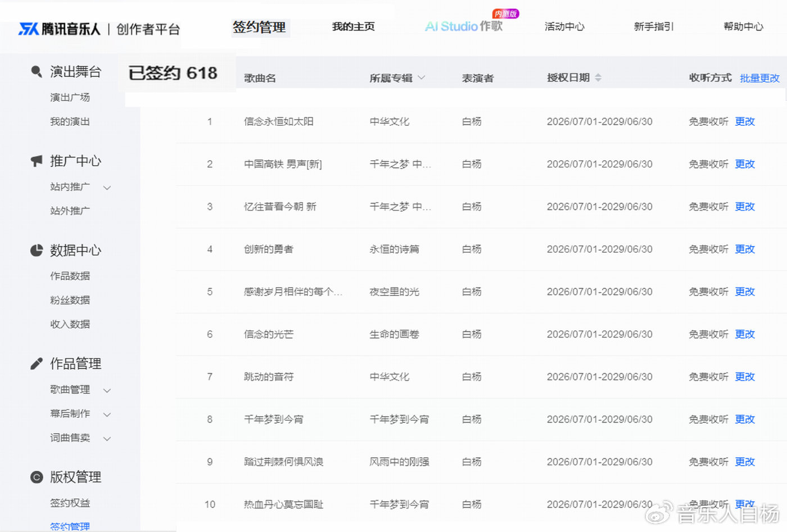Screen dimensions: 787x532
Task: Click the 数据中心 section heading
Action: (x=75, y=250)
